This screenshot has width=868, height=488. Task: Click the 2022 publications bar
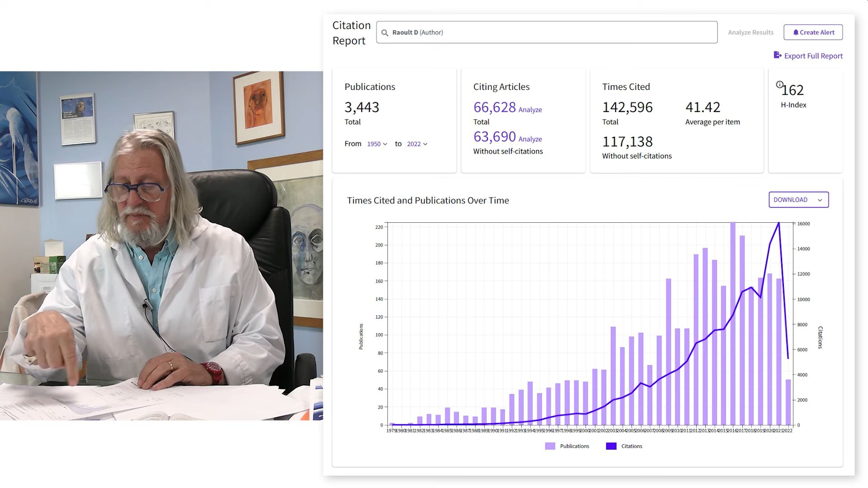point(788,402)
